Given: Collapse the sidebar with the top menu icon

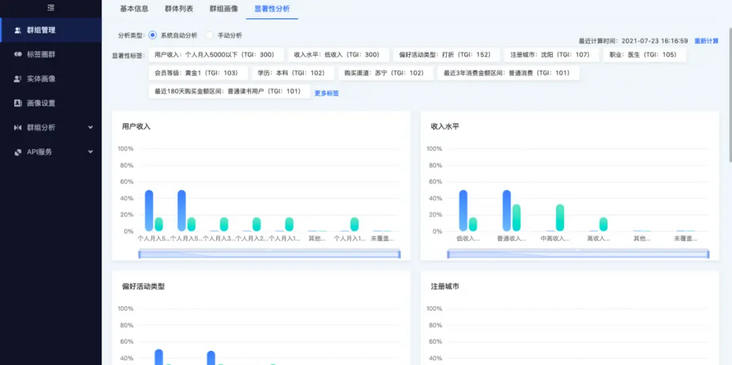Looking at the screenshot, I should click(51, 7).
